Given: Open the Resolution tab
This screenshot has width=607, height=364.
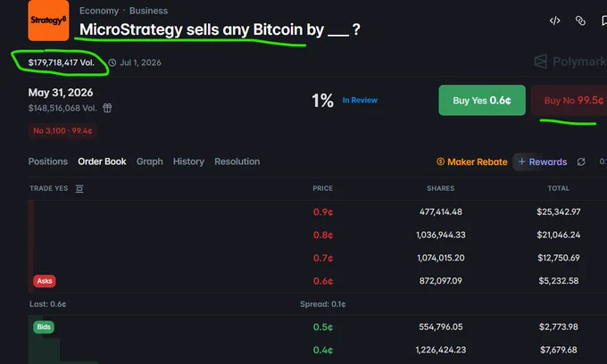Looking at the screenshot, I should (237, 161).
